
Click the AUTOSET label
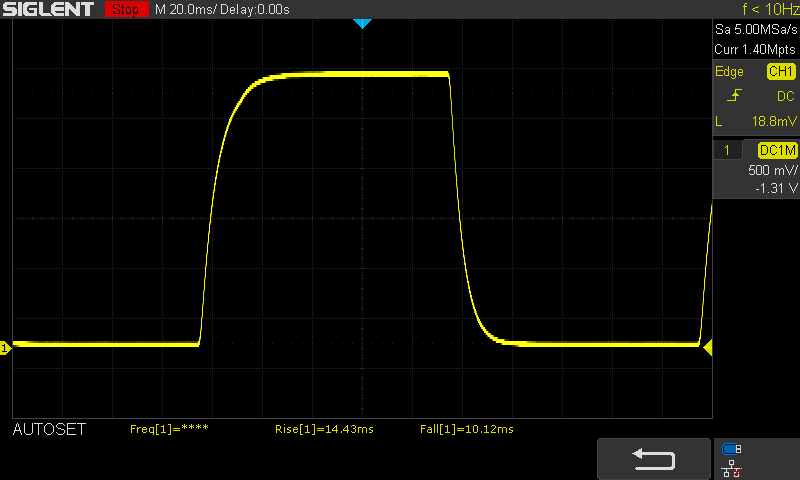tap(49, 430)
